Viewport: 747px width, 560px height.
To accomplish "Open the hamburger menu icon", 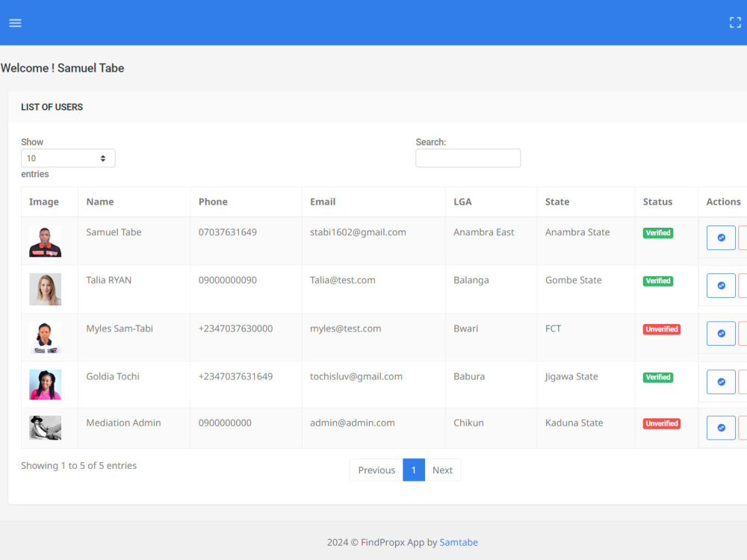I will pos(15,23).
